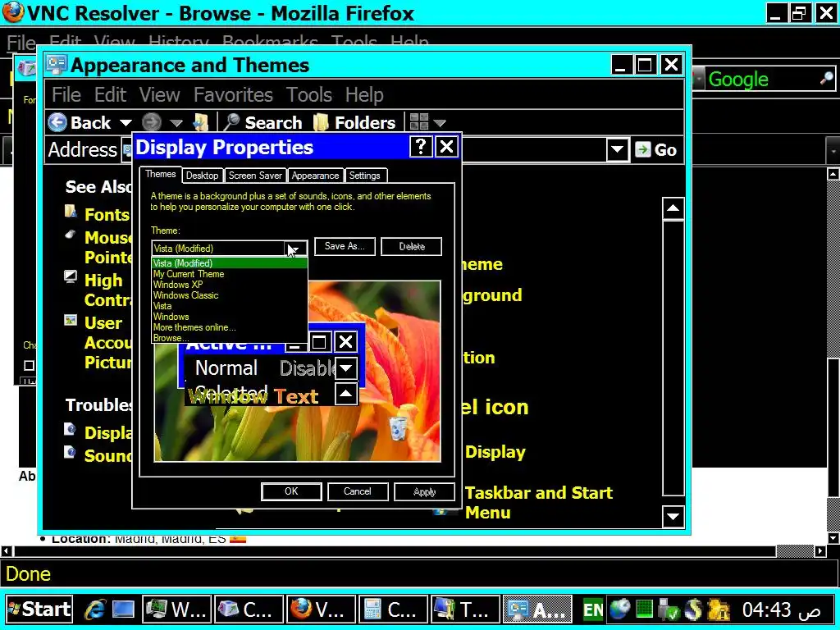Open the Tools menu in Appearance and Themes
The image size is (840, 630).
309,95
